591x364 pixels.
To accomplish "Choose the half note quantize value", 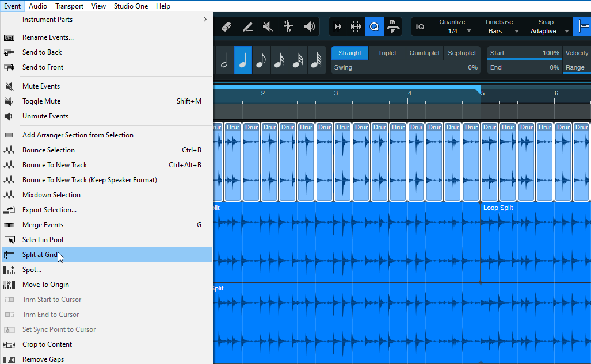I will click(x=224, y=60).
